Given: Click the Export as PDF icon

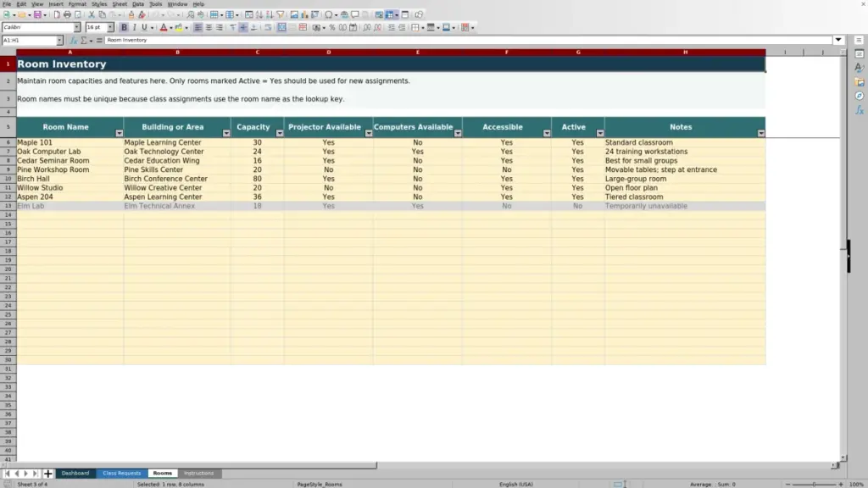Looking at the screenshot, I should (57, 14).
